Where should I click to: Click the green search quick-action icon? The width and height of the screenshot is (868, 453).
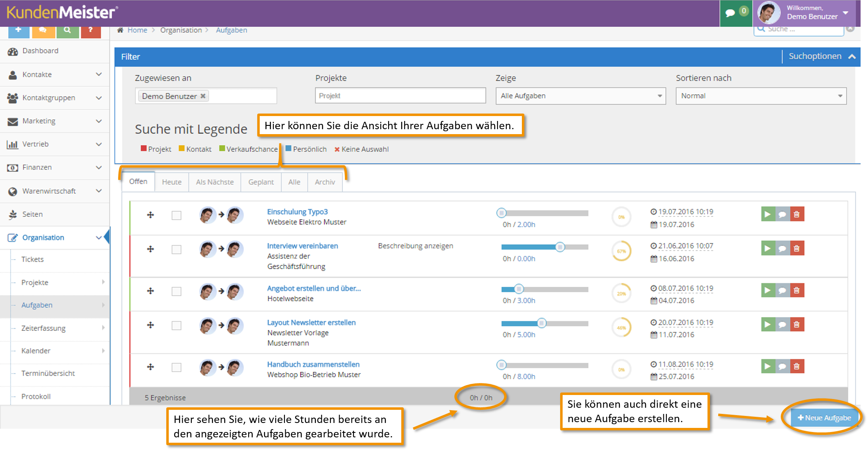click(67, 31)
